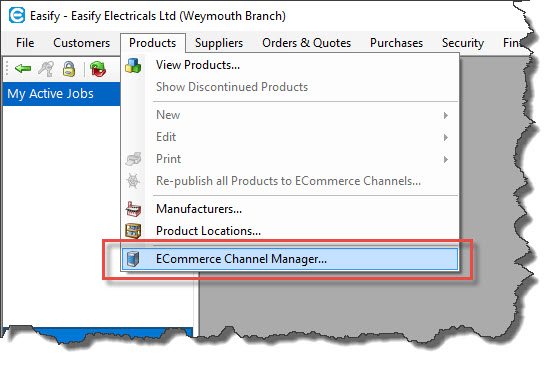
Task: Click the web icon beside Re-publish all Products
Action: 133,181
